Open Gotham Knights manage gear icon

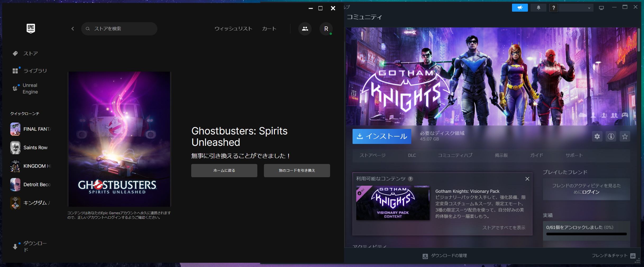tap(597, 136)
